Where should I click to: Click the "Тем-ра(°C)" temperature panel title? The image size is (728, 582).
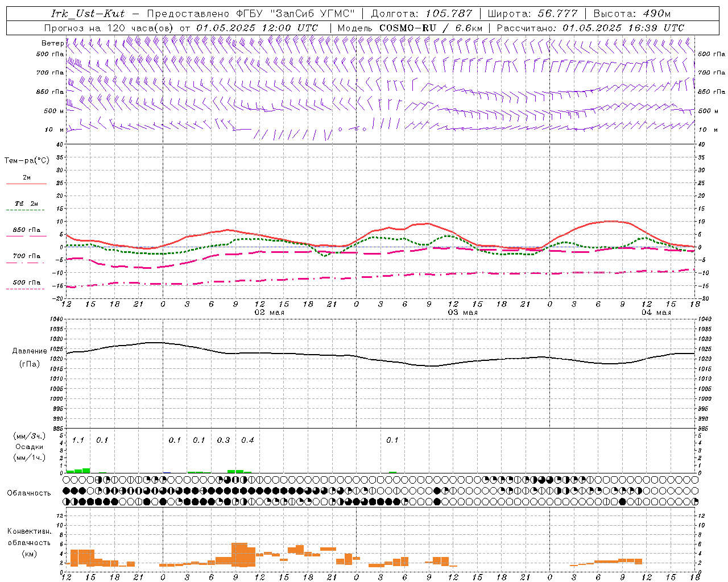pyautogui.click(x=27, y=161)
